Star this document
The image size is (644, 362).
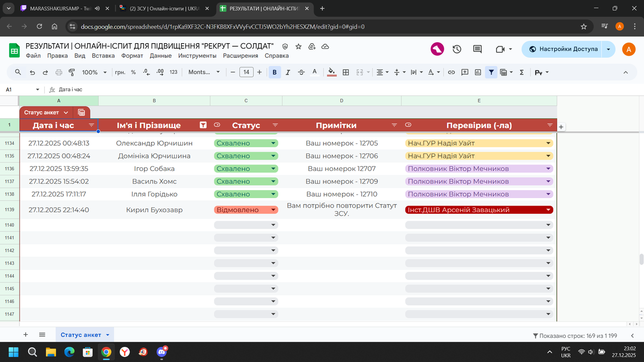tap(298, 46)
